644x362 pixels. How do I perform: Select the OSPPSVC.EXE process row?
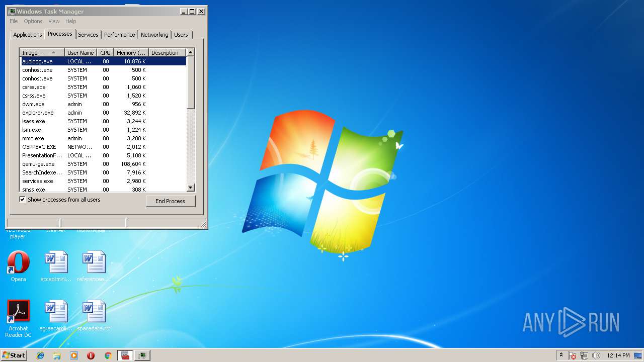click(103, 147)
